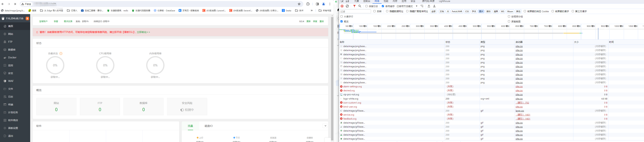Image resolution: width=644 pixels, height=142 pixels.
Task: Open the Lighthouse DevTools tab
Action: tap(444, 1)
